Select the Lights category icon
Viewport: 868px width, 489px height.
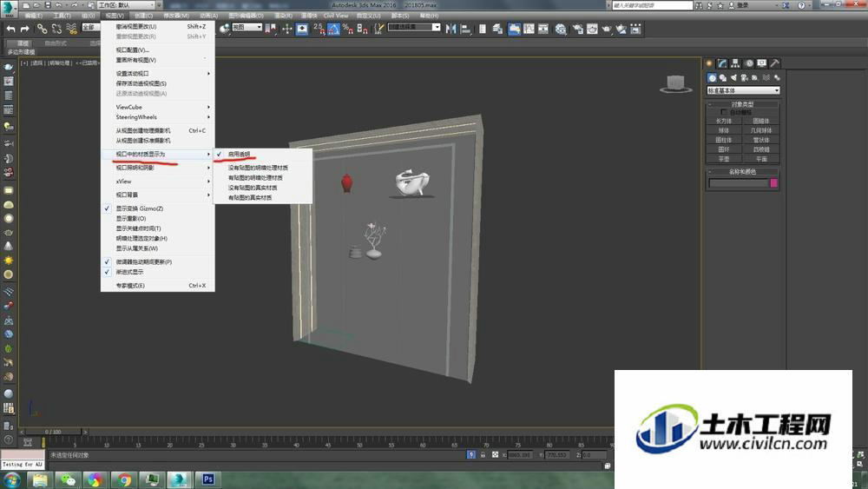(x=733, y=78)
